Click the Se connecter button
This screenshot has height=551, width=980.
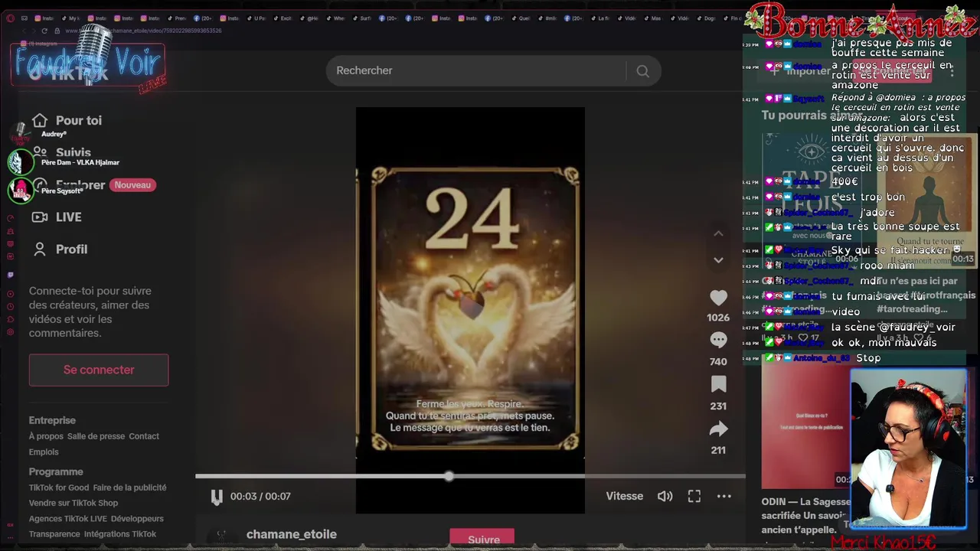coord(99,370)
